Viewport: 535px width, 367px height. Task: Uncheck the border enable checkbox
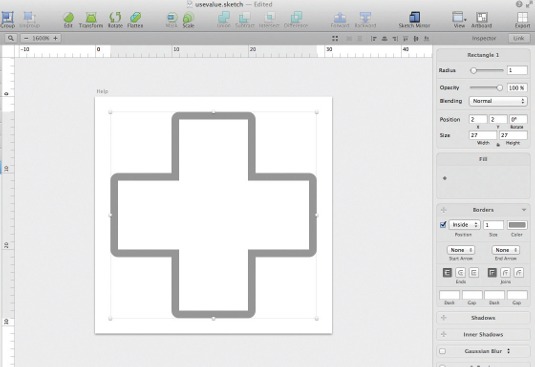coord(443,224)
